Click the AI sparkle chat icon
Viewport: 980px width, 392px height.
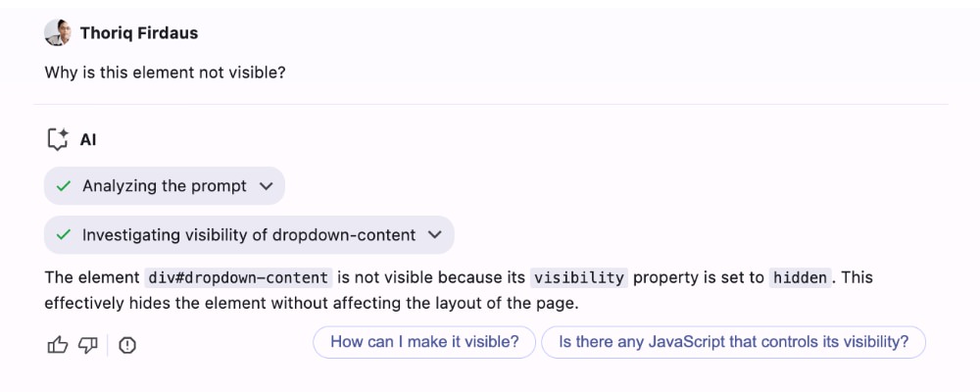58,139
